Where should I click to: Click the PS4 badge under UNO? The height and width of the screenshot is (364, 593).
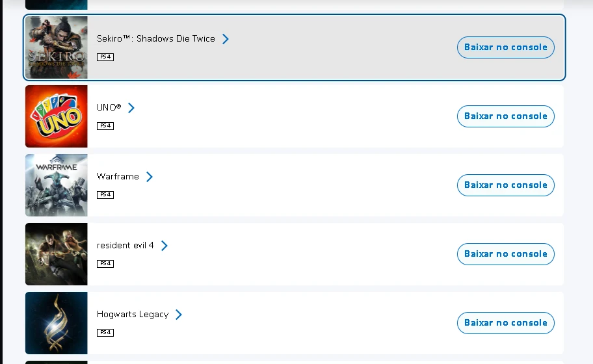pyautogui.click(x=105, y=126)
